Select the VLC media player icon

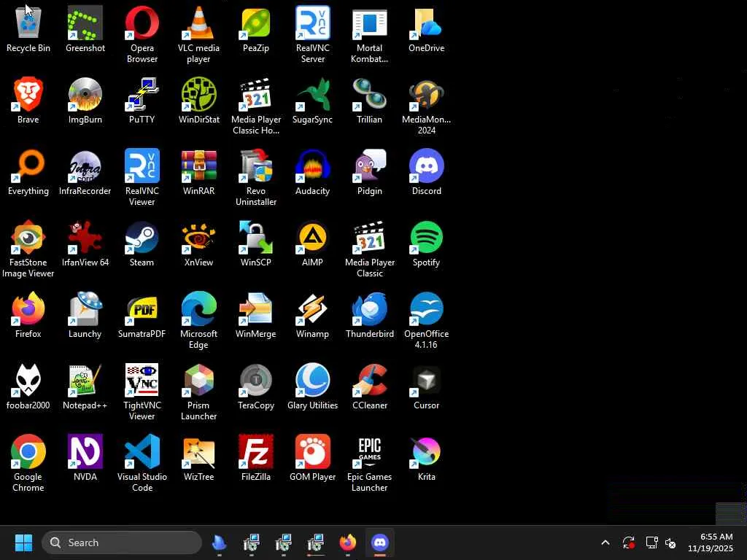(198, 23)
